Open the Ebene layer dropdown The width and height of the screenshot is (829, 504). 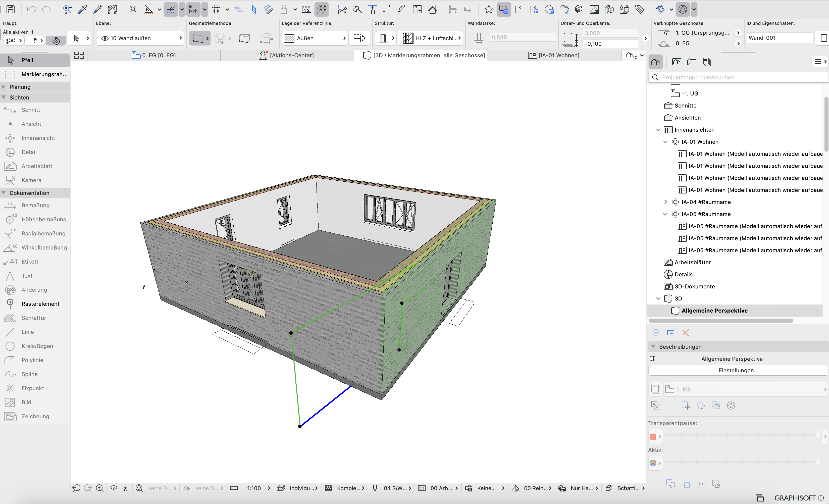click(x=140, y=38)
